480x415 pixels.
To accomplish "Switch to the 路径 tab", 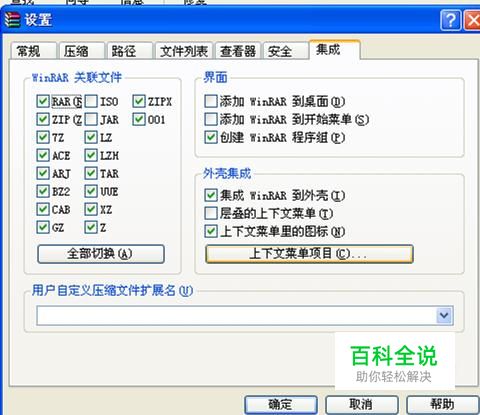I will click(x=129, y=51).
